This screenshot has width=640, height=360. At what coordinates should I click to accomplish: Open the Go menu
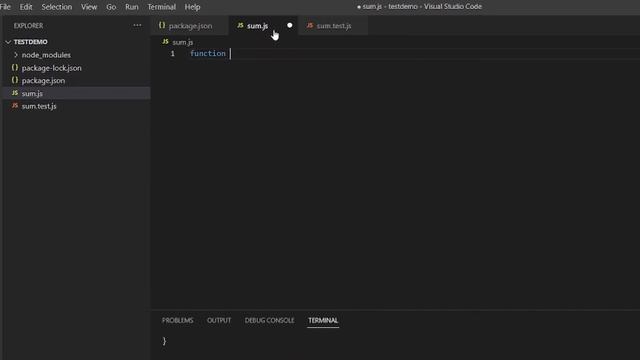[x=111, y=7]
